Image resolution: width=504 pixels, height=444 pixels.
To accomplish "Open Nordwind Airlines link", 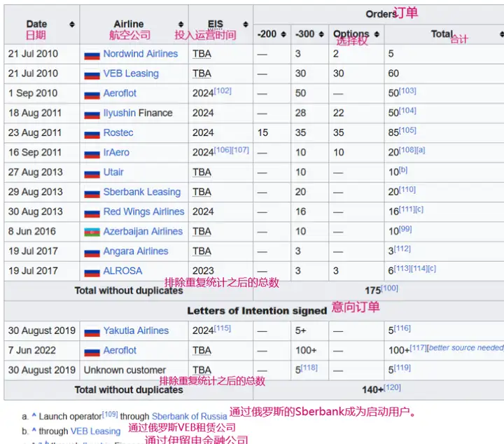I will point(141,54).
